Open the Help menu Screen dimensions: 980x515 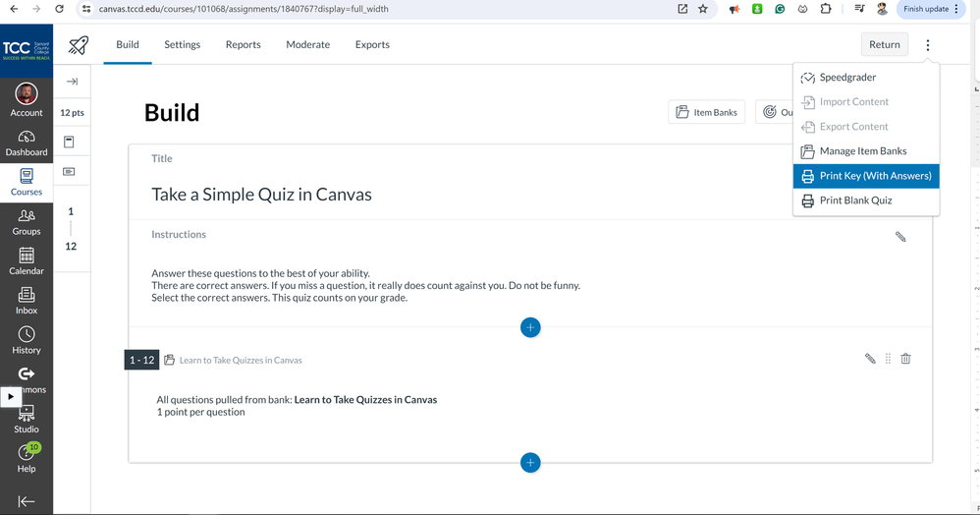point(27,459)
